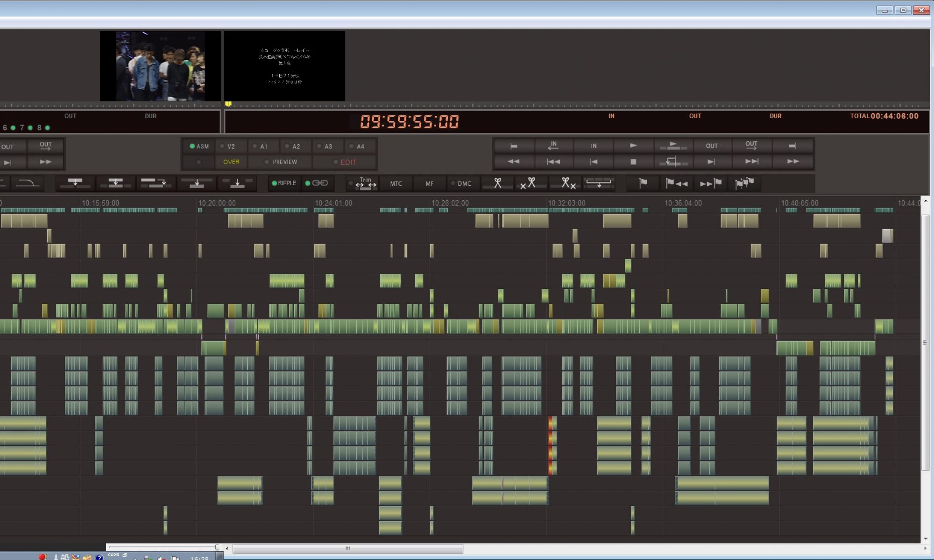
Task: Click timeline ruler at 10:36:04:00
Action: point(683,203)
